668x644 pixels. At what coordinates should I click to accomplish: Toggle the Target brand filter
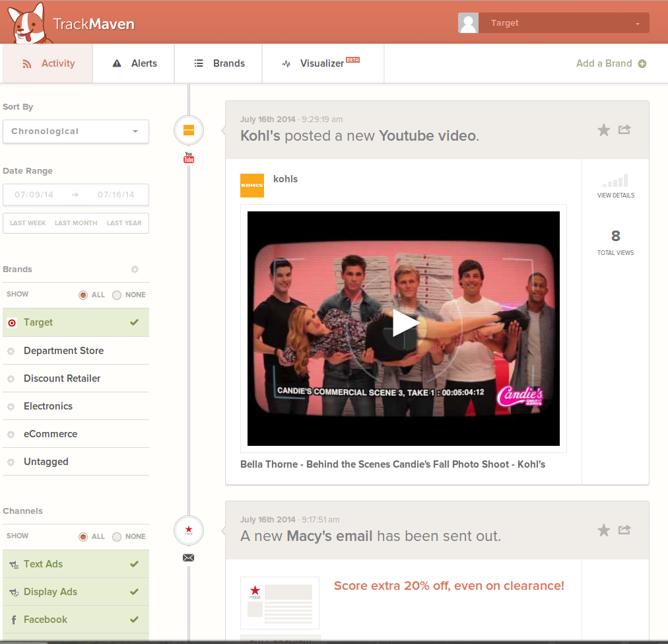point(76,322)
